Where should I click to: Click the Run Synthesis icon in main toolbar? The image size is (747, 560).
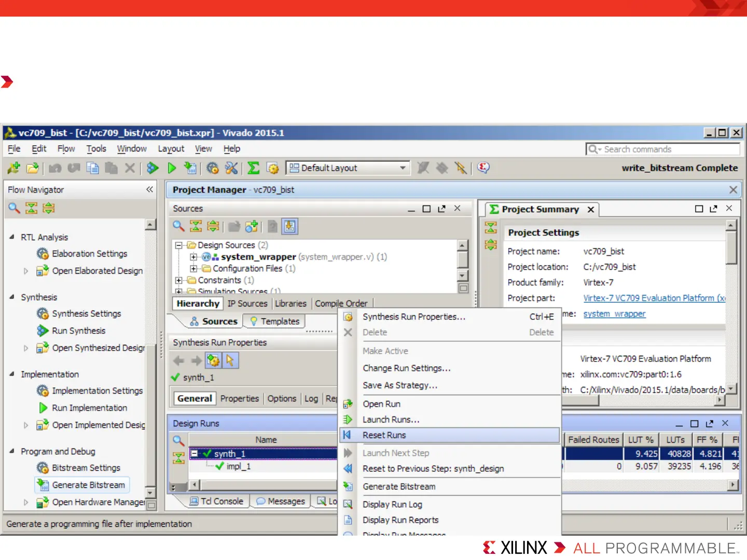(153, 168)
